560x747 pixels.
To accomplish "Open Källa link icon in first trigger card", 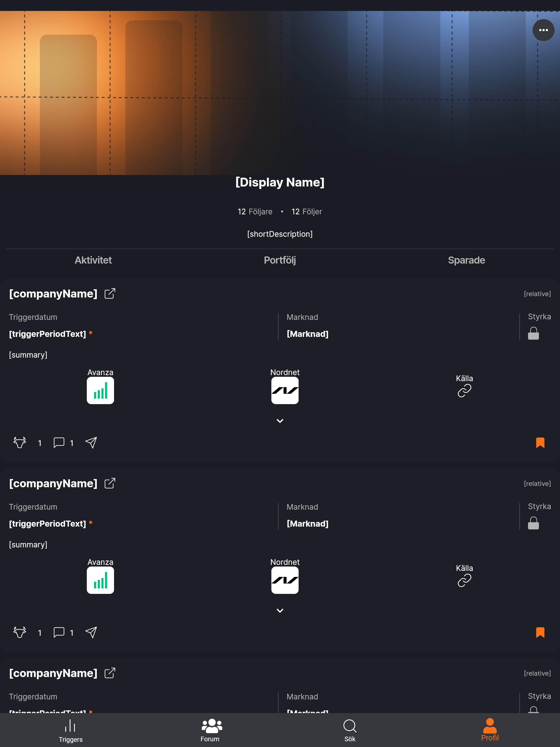I will 464,391.
